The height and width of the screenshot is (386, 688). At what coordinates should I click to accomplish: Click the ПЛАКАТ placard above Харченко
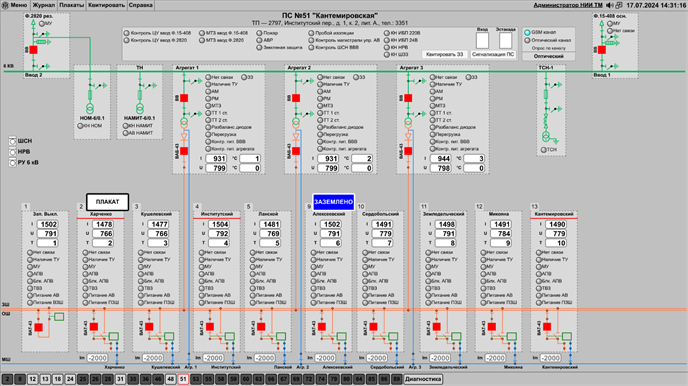108,202
